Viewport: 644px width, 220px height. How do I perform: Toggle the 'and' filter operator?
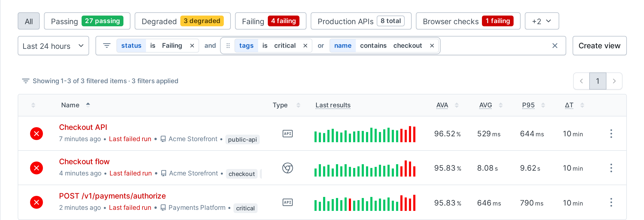point(210,46)
